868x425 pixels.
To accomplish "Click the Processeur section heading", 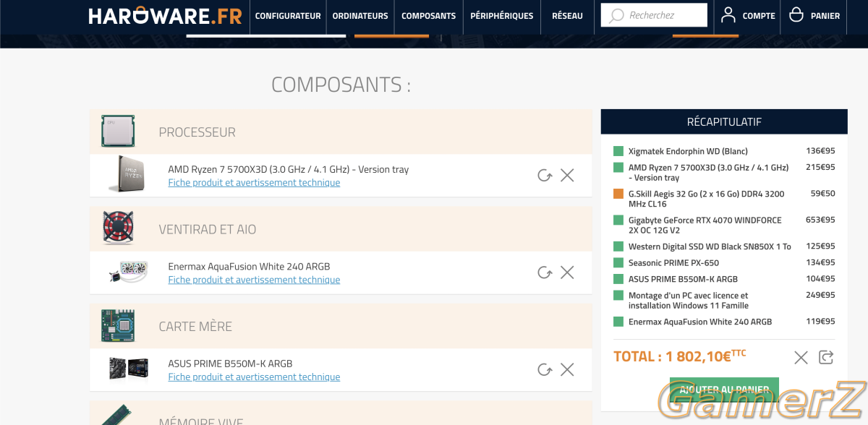I will coord(197,132).
